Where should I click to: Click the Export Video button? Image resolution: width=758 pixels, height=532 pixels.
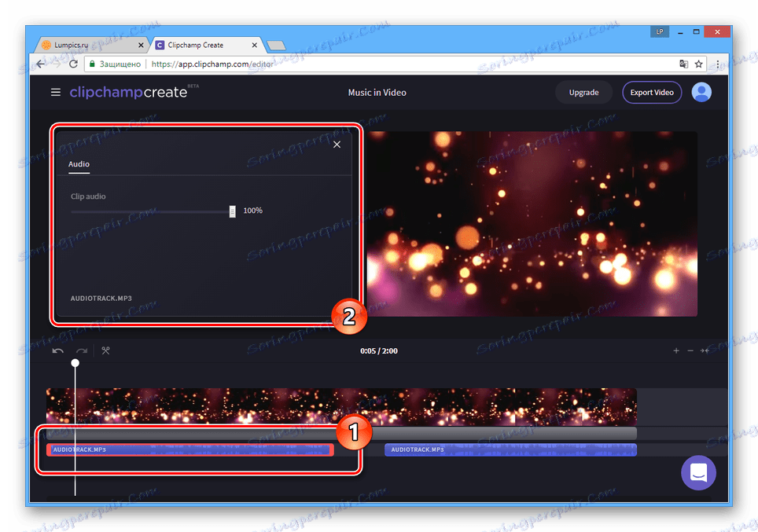(x=652, y=92)
